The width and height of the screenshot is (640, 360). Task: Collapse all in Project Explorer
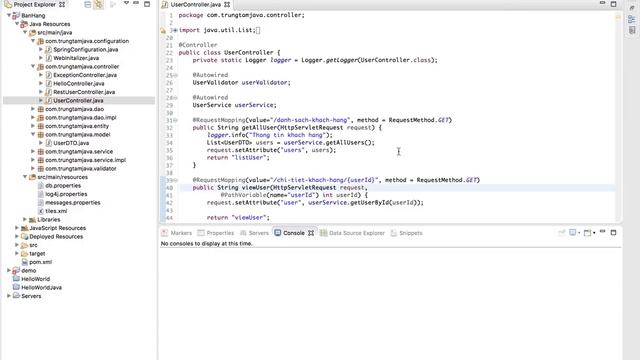88,4
